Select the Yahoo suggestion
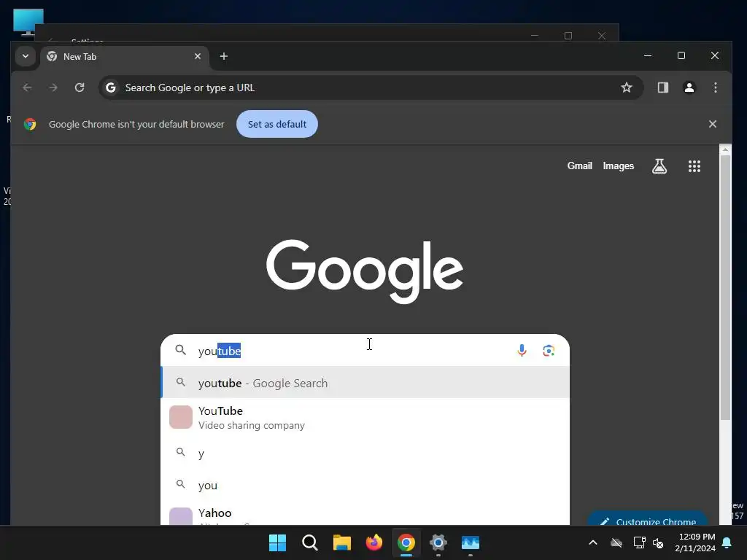Viewport: 747px width, 560px height. click(x=365, y=514)
